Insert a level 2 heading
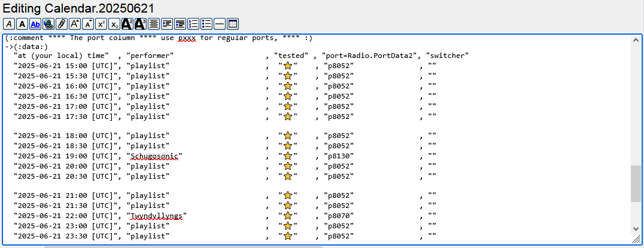644x248 pixels. click(127, 24)
